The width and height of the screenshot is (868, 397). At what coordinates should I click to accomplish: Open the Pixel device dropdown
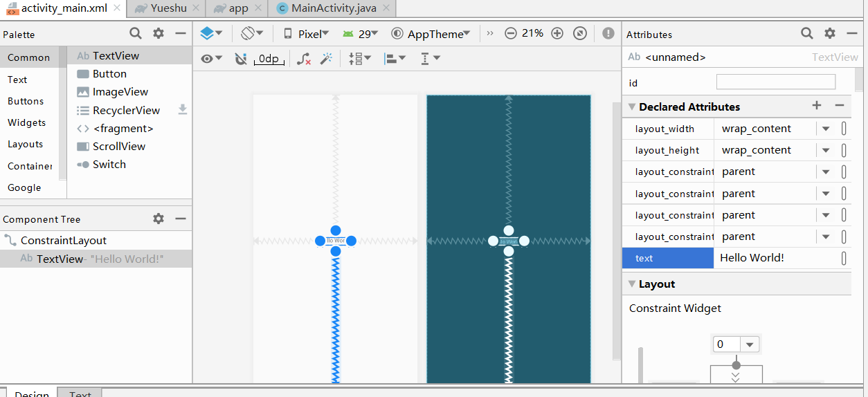(x=306, y=33)
